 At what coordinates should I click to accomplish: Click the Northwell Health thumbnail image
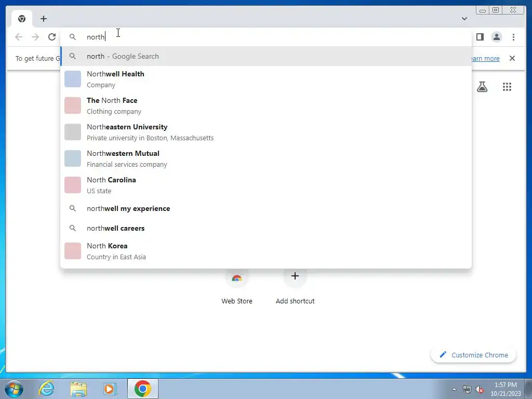coord(73,79)
